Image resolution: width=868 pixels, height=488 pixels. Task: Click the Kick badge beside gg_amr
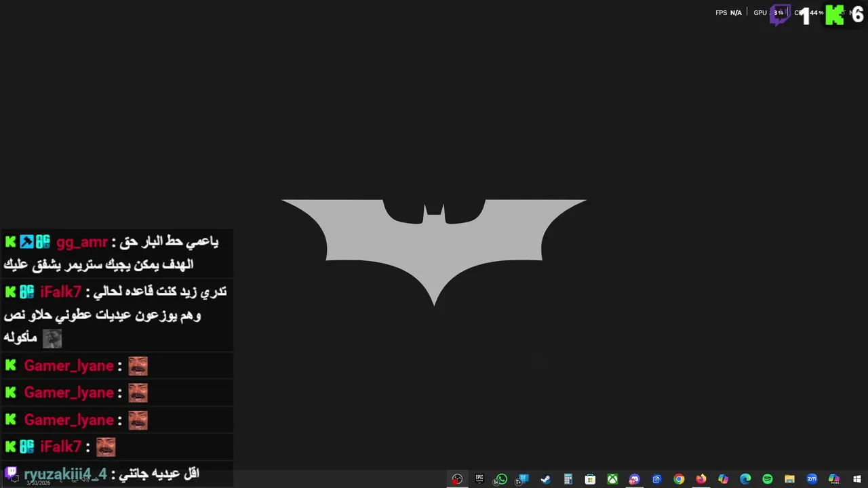click(x=10, y=241)
